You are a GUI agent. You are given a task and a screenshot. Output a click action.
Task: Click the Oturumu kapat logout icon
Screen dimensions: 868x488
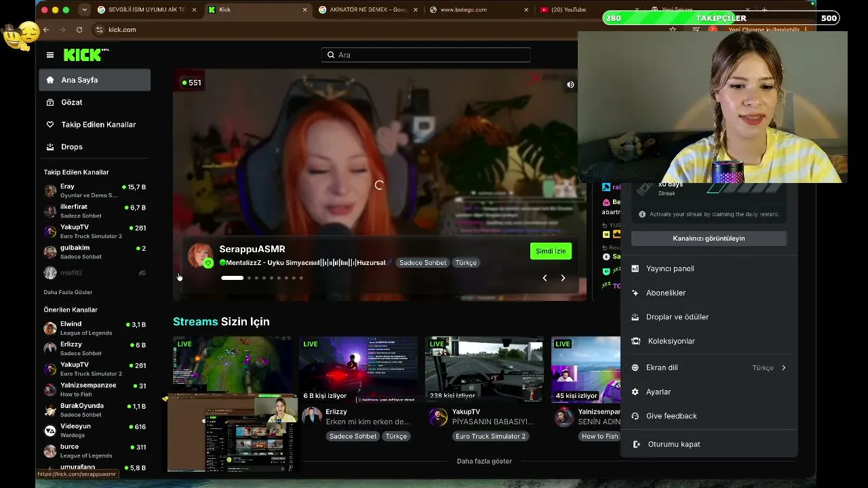636,444
